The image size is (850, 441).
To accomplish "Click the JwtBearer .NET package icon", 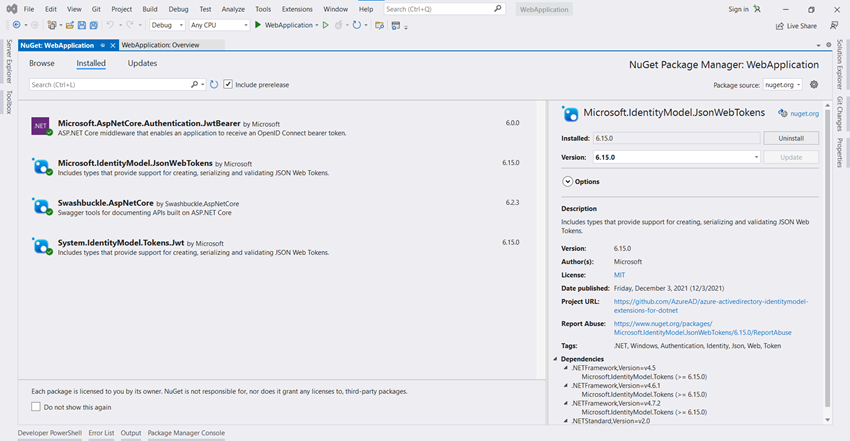I will click(x=41, y=126).
